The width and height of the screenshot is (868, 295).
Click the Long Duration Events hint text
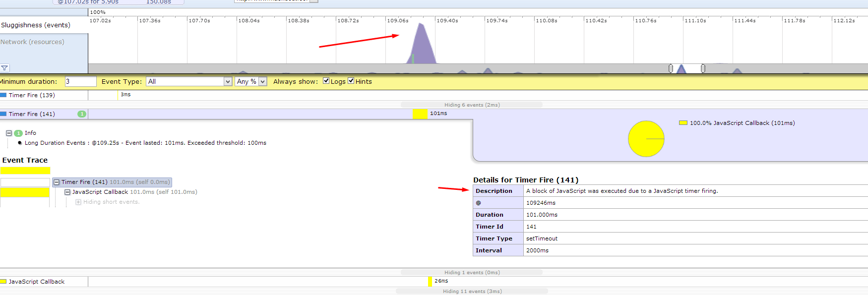coord(145,143)
